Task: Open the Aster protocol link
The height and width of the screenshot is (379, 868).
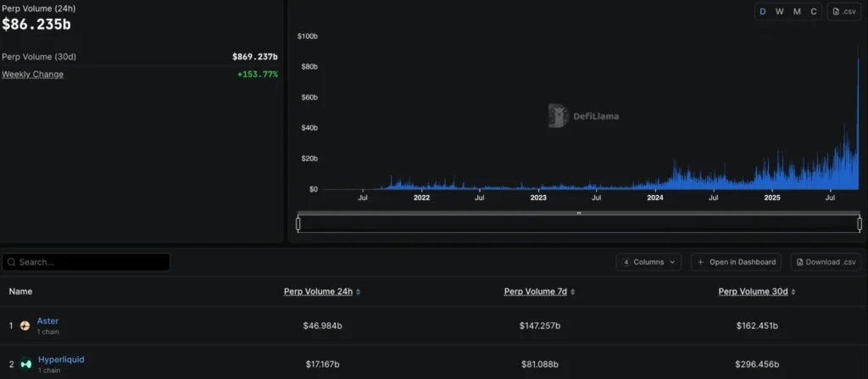Action: point(47,320)
